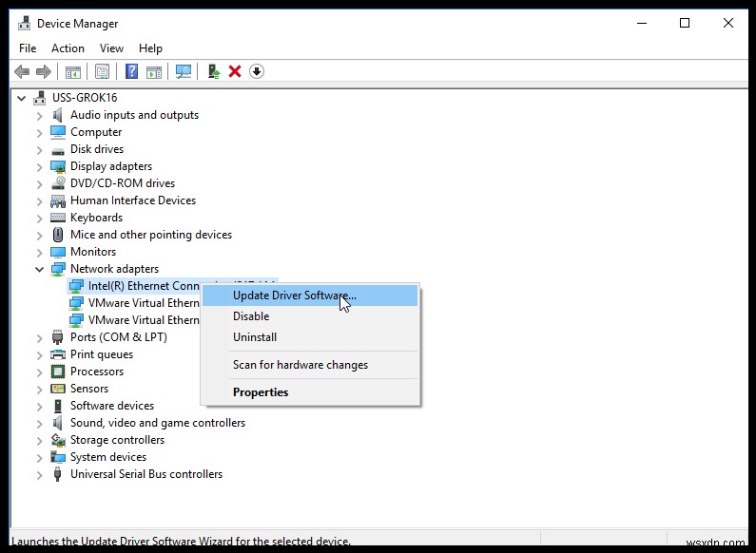Click the Computer category monitor icon
This screenshot has width=756, height=553.
(x=58, y=132)
